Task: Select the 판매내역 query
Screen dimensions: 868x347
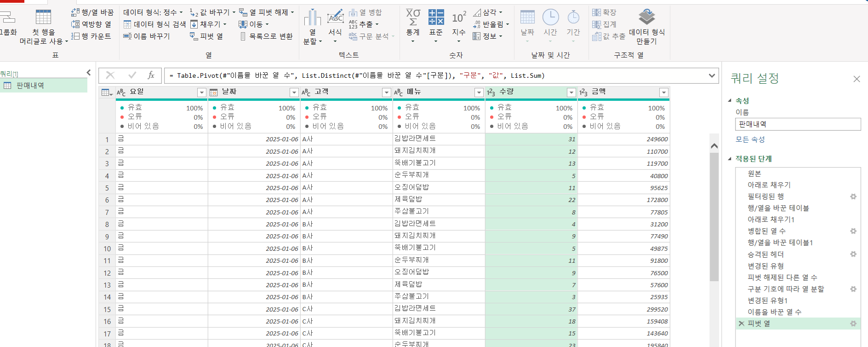Action: [44, 86]
